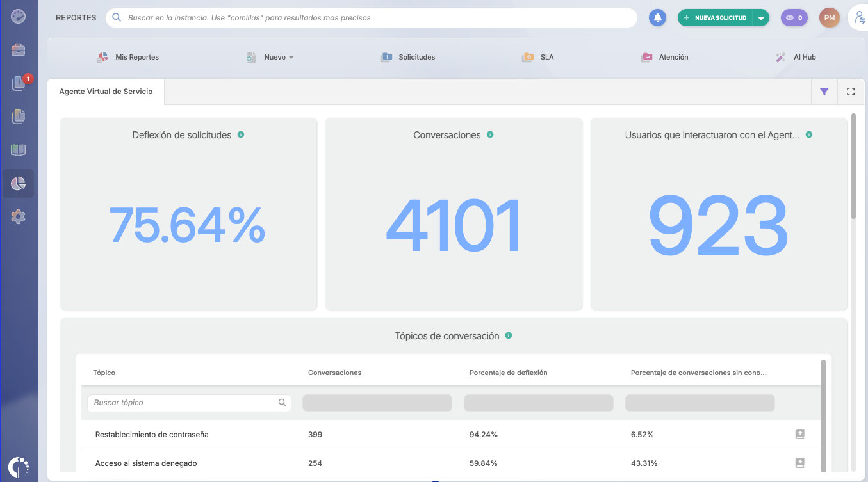Screen dimensions: 868x482
Task: Open sidebar documents icon with red badge
Action: pos(18,83)
